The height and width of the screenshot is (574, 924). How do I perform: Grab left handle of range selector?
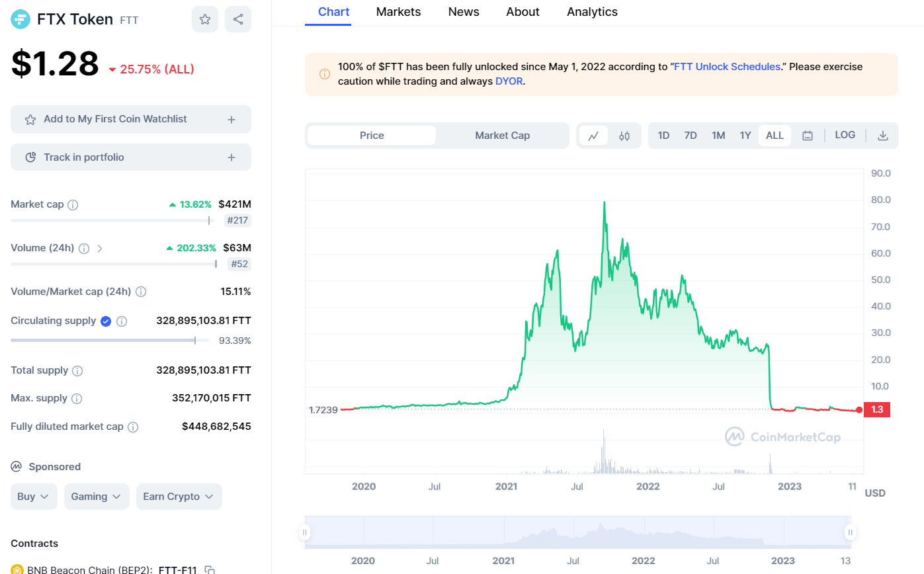[x=305, y=532]
